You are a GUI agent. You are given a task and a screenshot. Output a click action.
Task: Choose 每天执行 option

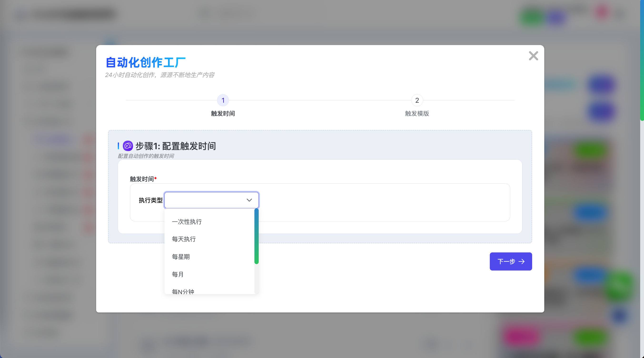click(184, 239)
